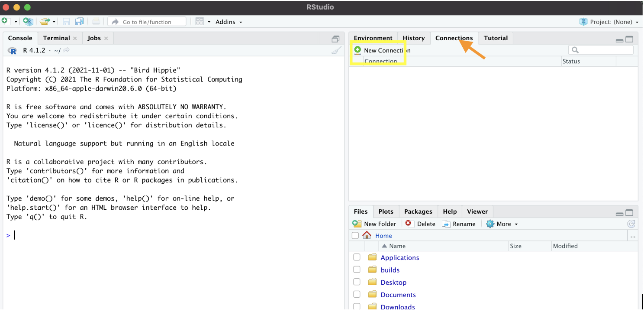This screenshot has width=644, height=312.
Task: Click the Print document icon
Action: point(96,22)
